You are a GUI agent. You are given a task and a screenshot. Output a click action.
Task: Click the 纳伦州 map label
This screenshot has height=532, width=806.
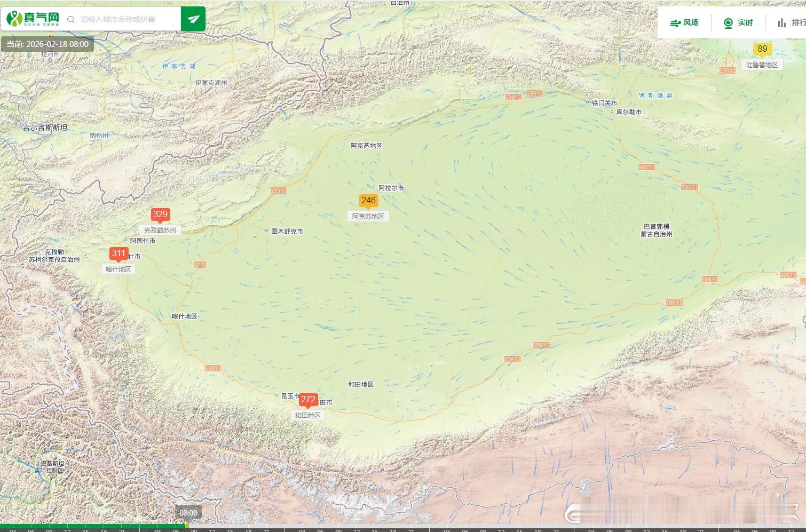99,136
